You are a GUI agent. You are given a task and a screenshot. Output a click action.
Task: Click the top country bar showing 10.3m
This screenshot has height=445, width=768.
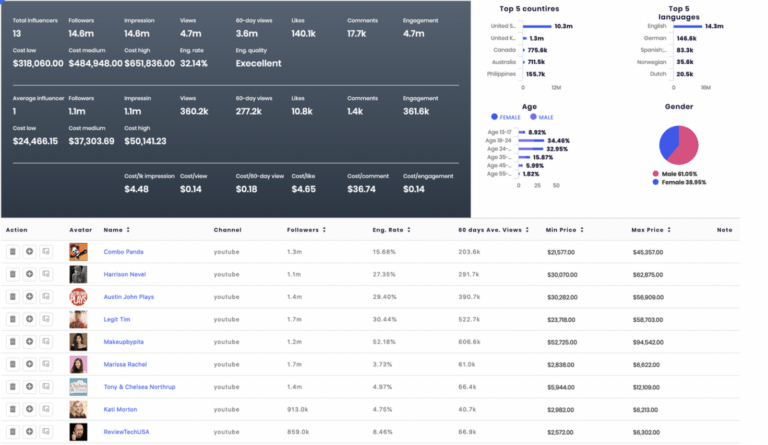[537, 26]
